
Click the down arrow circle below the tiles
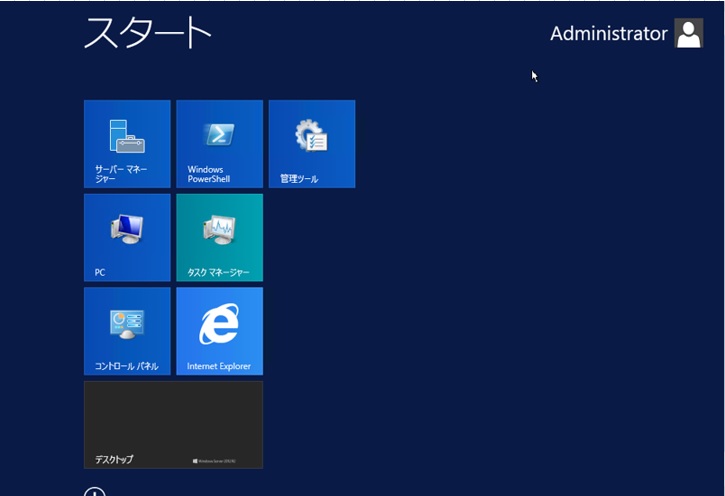point(95,492)
